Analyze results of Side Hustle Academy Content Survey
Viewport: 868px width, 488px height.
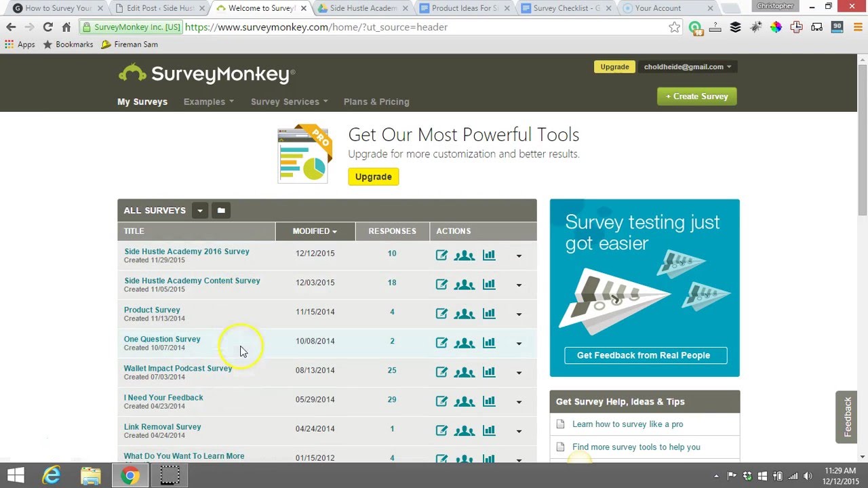489,285
